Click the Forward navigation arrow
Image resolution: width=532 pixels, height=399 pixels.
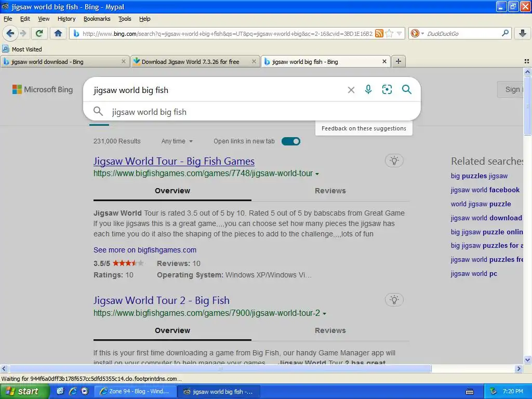pos(23,33)
